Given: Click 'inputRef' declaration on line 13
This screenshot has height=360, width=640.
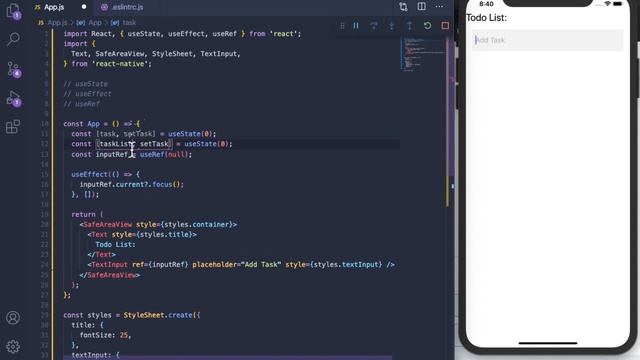Looking at the screenshot, I should click(x=111, y=154).
